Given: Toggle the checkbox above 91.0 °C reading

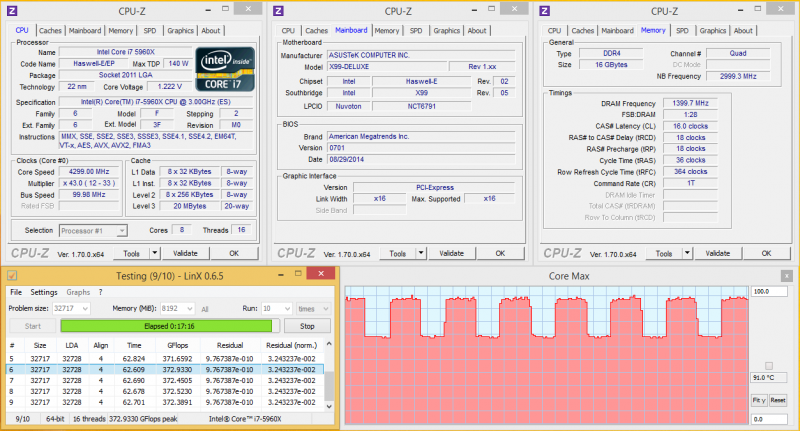Looking at the screenshot, I should click(x=767, y=365).
